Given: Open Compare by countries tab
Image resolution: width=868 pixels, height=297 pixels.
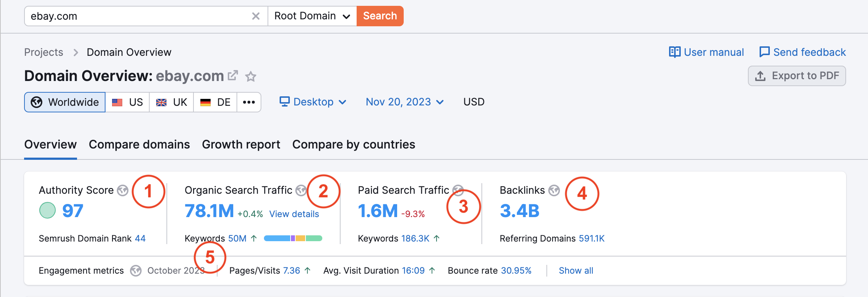Looking at the screenshot, I should 354,144.
